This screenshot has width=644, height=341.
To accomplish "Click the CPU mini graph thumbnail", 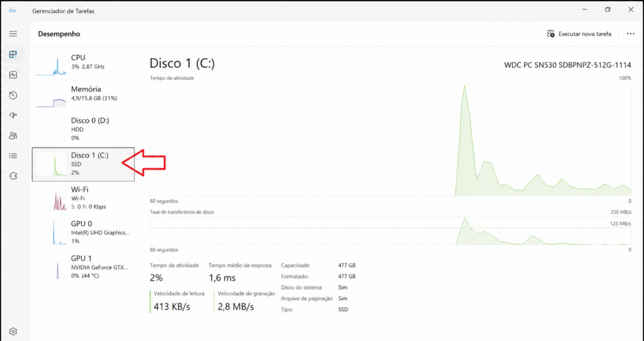I will coord(51,65).
